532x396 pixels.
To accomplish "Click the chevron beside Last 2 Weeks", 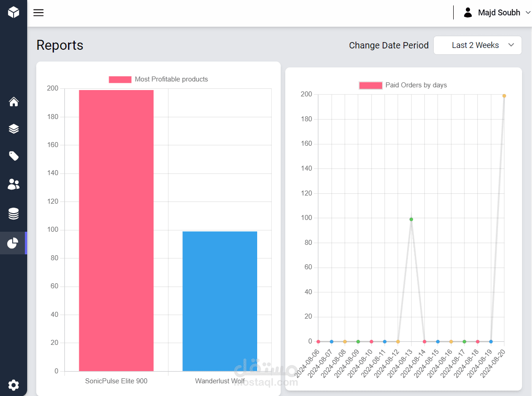I will pyautogui.click(x=511, y=45).
